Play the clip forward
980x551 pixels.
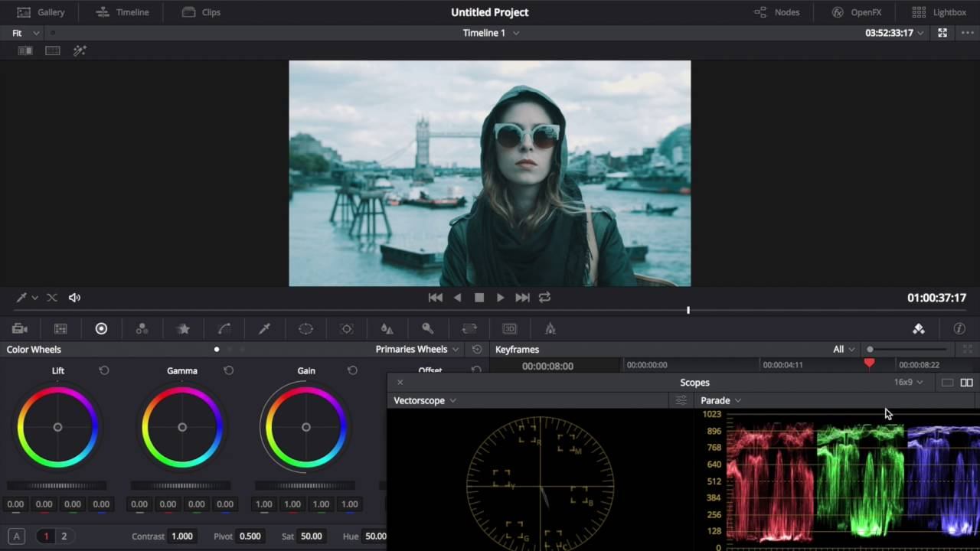coord(500,298)
